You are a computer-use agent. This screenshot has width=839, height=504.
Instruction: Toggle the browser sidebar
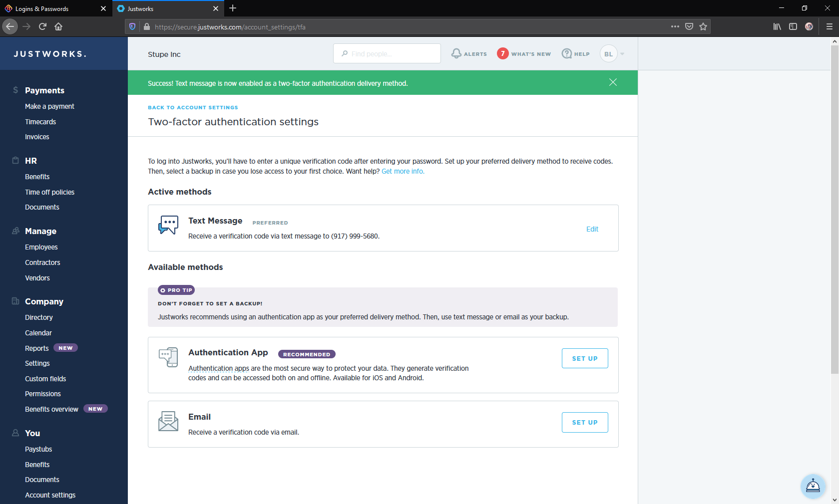tap(793, 26)
